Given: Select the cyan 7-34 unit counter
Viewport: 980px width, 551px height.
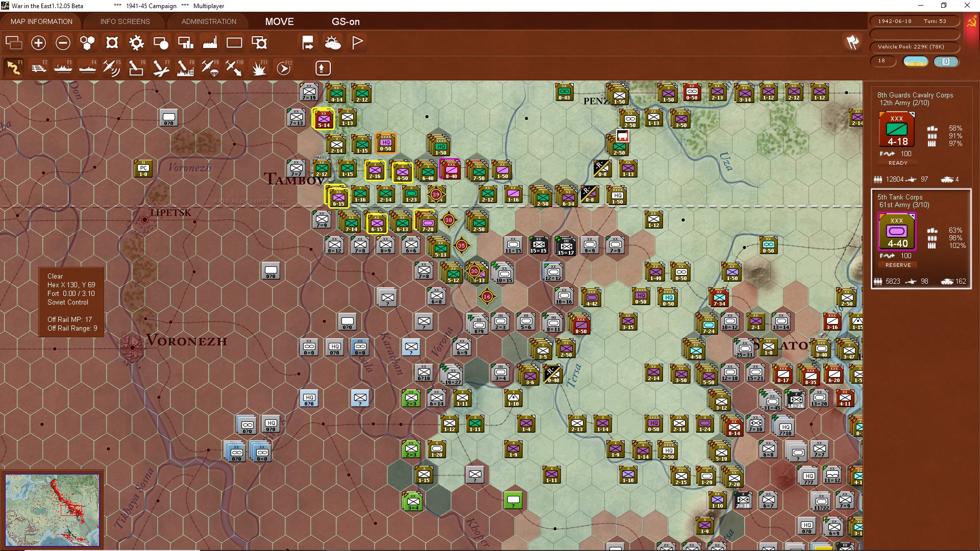Looking at the screenshot, I should pos(719,297).
